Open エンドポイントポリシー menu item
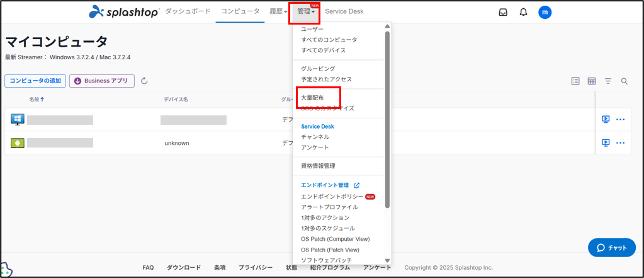Screen dimensions: 644x278 [x=332, y=197]
